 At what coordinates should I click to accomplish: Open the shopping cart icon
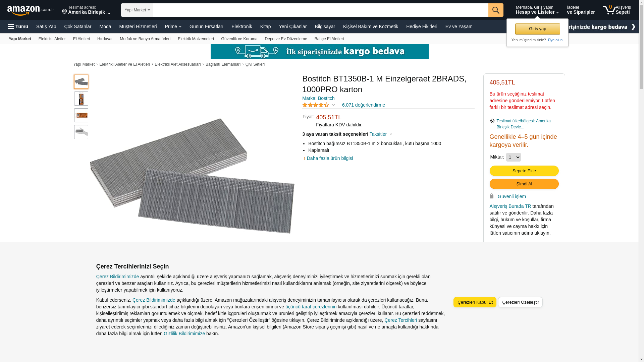click(609, 10)
